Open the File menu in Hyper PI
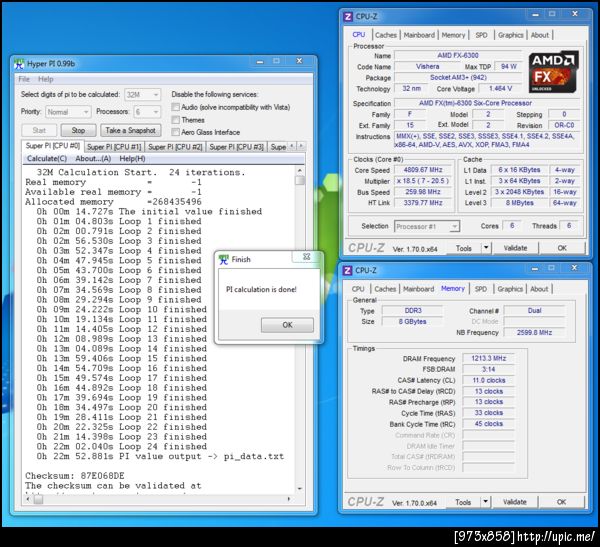This screenshot has height=547, width=600. [24, 79]
